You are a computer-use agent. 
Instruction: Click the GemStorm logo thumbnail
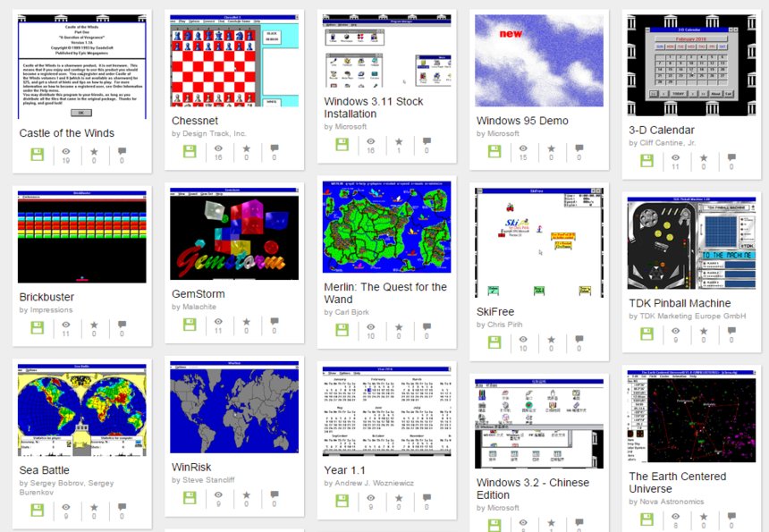(x=234, y=234)
